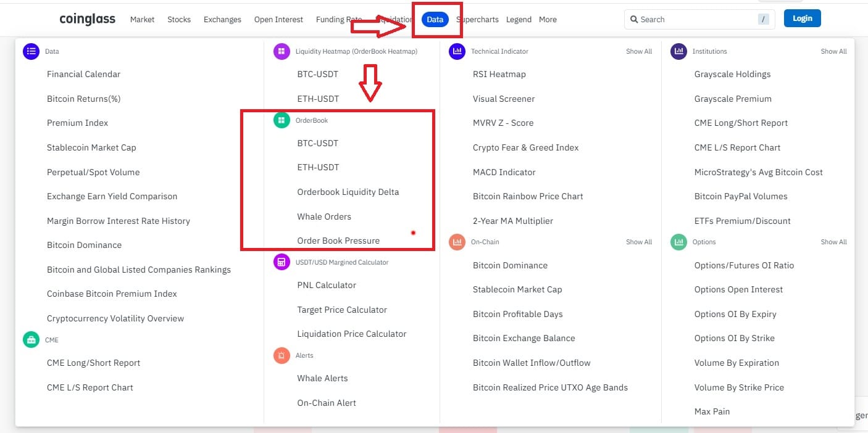Open Grayscale Holdings
The height and width of the screenshot is (433, 868).
coord(732,74)
